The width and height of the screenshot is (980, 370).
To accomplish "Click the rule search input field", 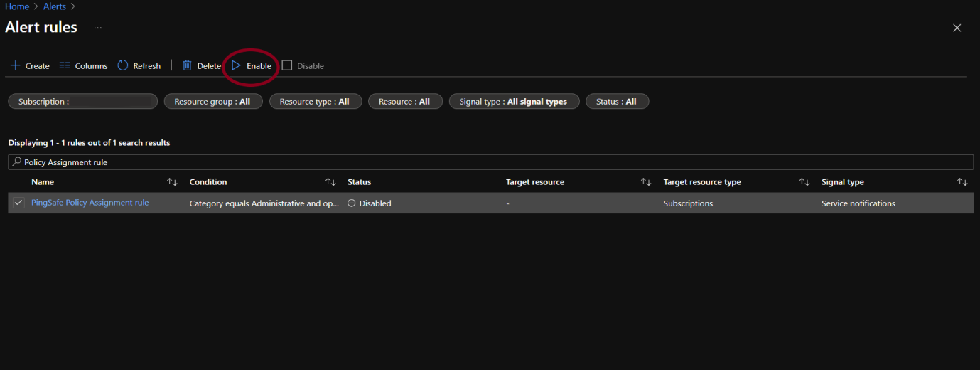I will click(490, 162).
